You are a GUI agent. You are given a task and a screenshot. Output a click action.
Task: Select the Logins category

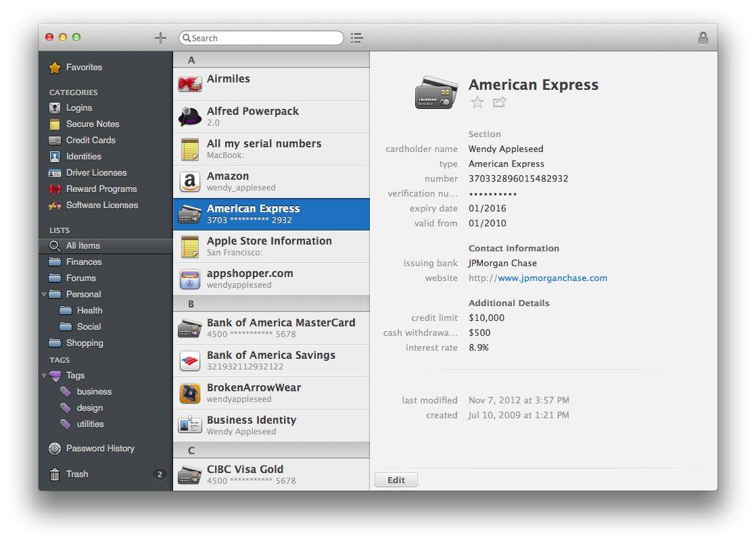click(x=78, y=107)
